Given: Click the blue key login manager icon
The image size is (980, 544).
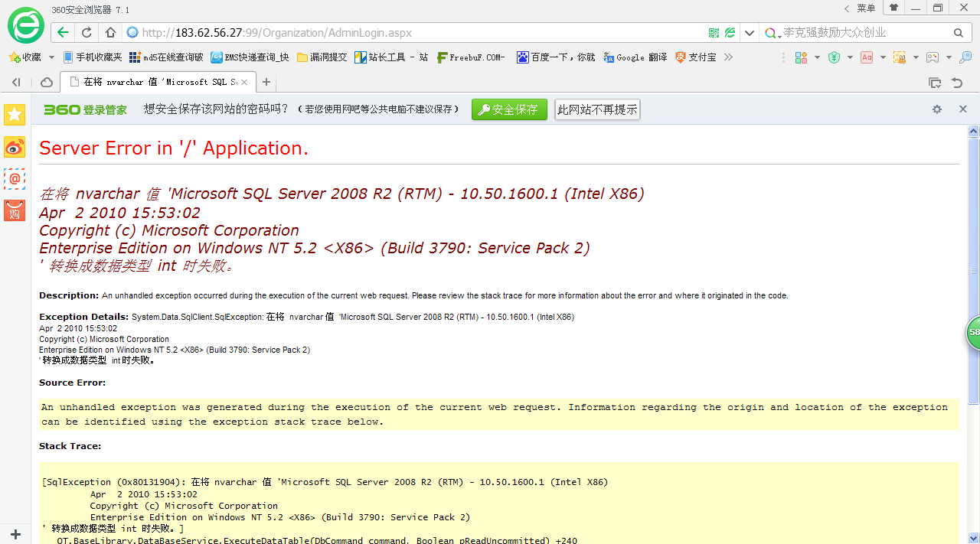Looking at the screenshot, I should 965,57.
